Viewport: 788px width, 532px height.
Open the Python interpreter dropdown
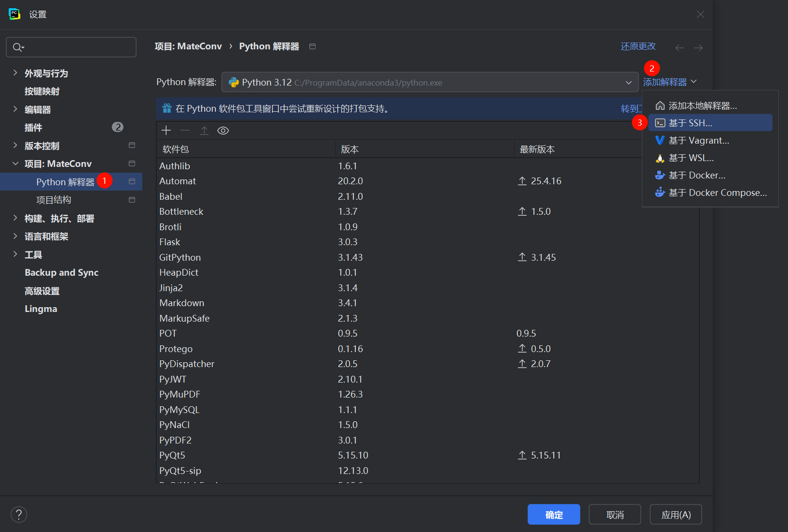(x=430, y=82)
